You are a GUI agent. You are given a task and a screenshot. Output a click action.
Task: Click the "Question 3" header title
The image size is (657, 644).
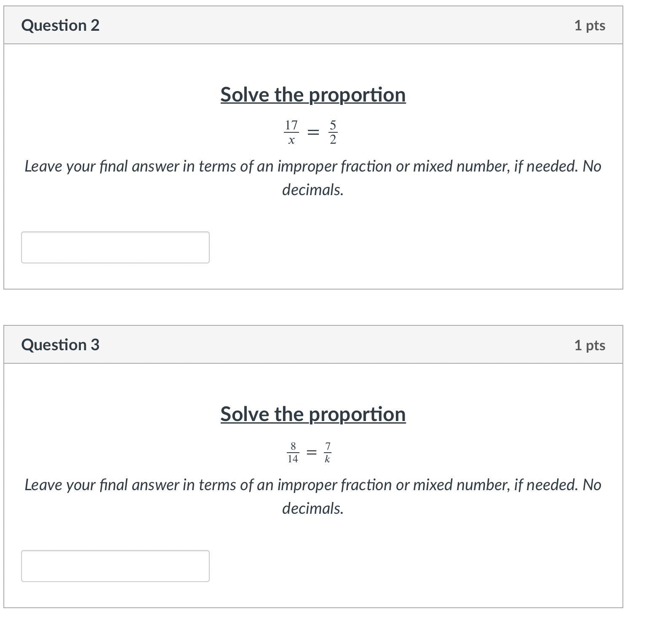(x=60, y=345)
